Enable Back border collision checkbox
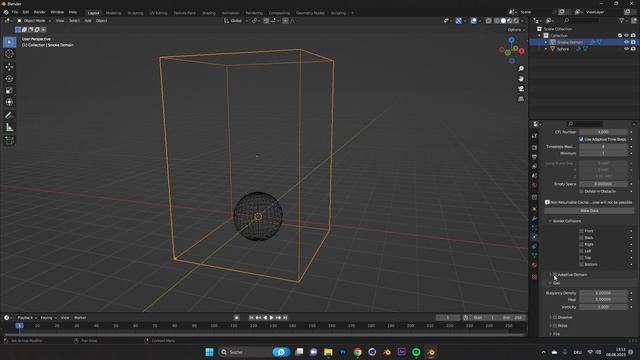Image resolution: width=640 pixels, height=360 pixels. pos(581,238)
